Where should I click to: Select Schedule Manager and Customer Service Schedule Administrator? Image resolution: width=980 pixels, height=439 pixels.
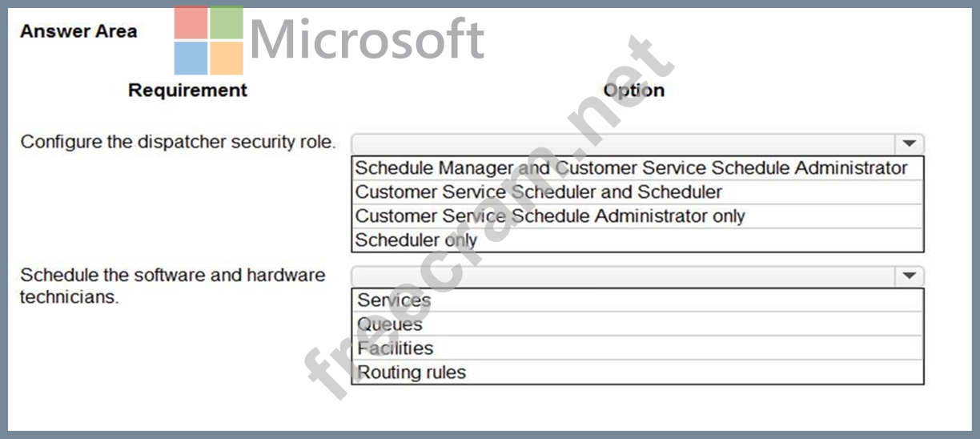pos(637,168)
